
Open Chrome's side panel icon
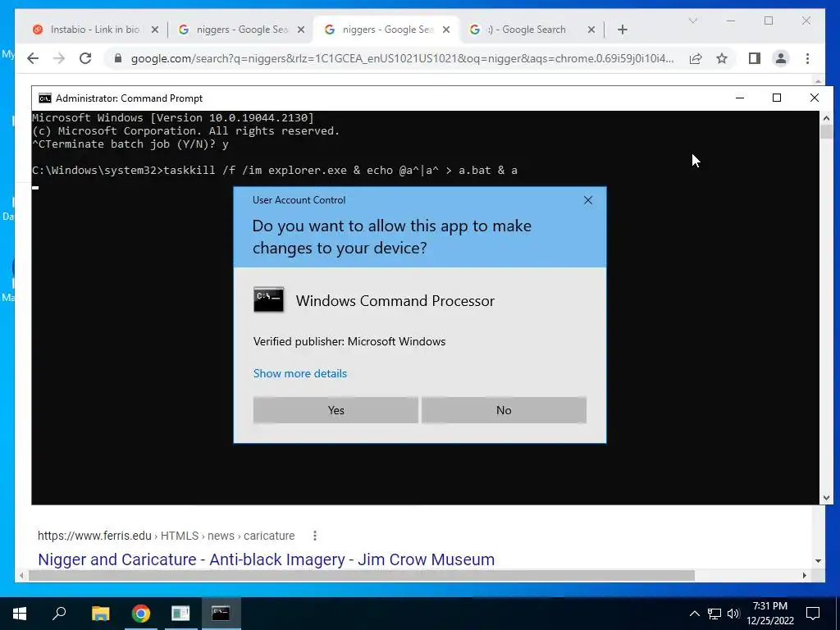point(755,58)
